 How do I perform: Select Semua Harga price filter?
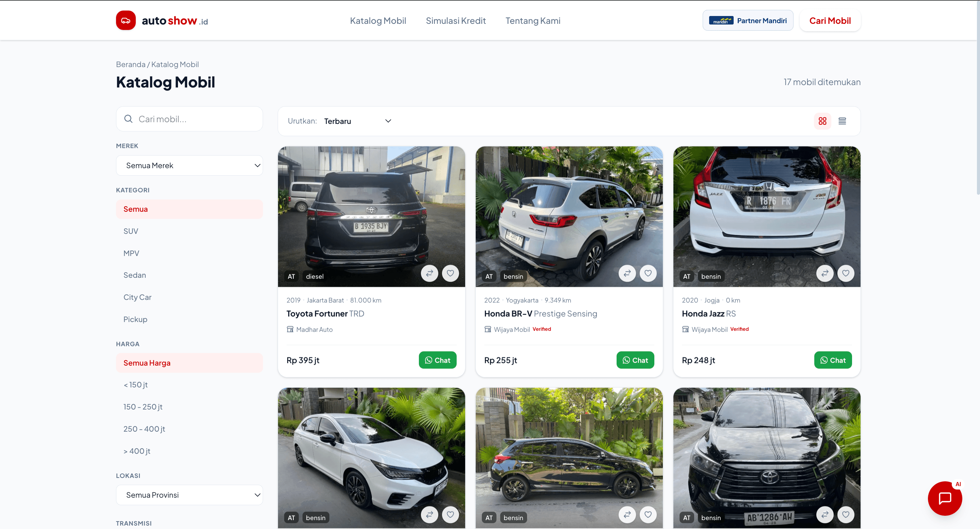pyautogui.click(x=190, y=363)
